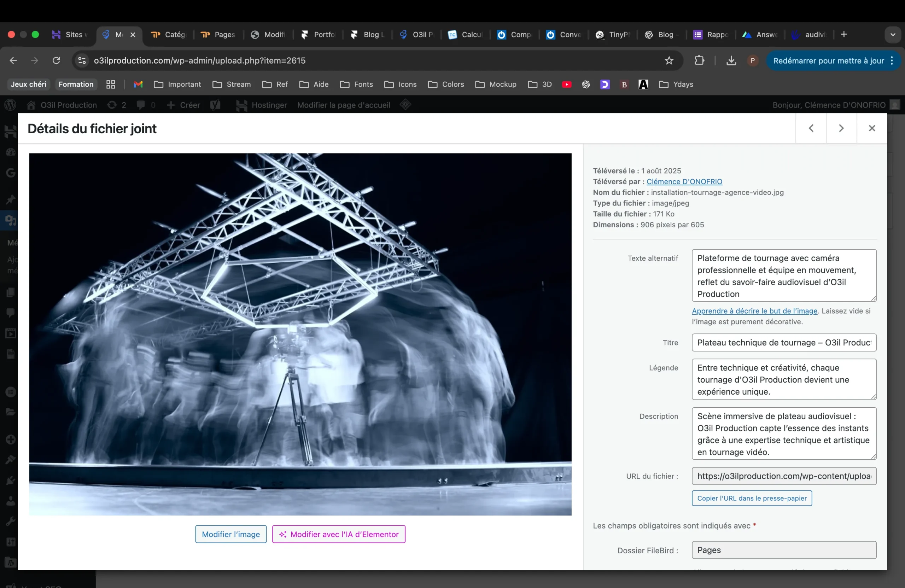This screenshot has height=588, width=905.
Task: Click the browser downloads icon
Action: coord(730,60)
